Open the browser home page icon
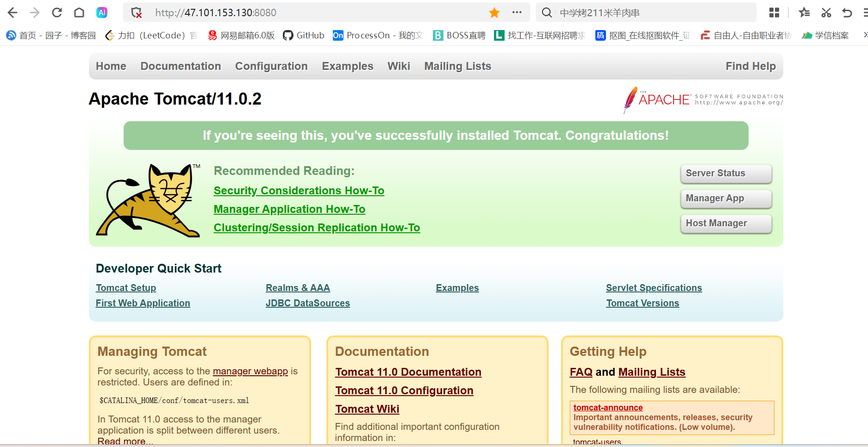 pyautogui.click(x=79, y=12)
